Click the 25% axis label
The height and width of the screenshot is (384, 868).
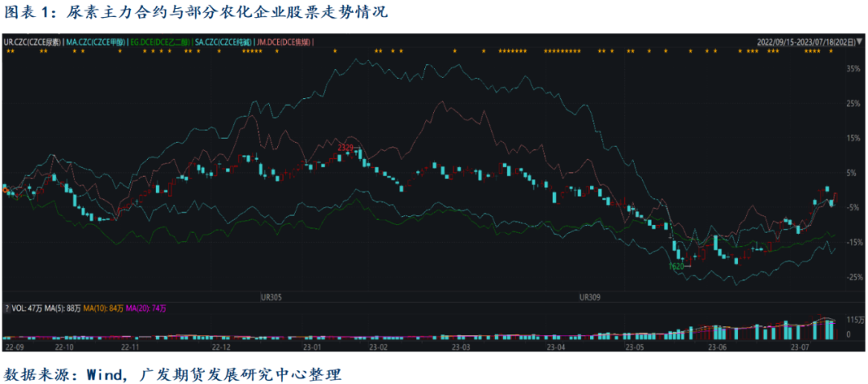(853, 104)
